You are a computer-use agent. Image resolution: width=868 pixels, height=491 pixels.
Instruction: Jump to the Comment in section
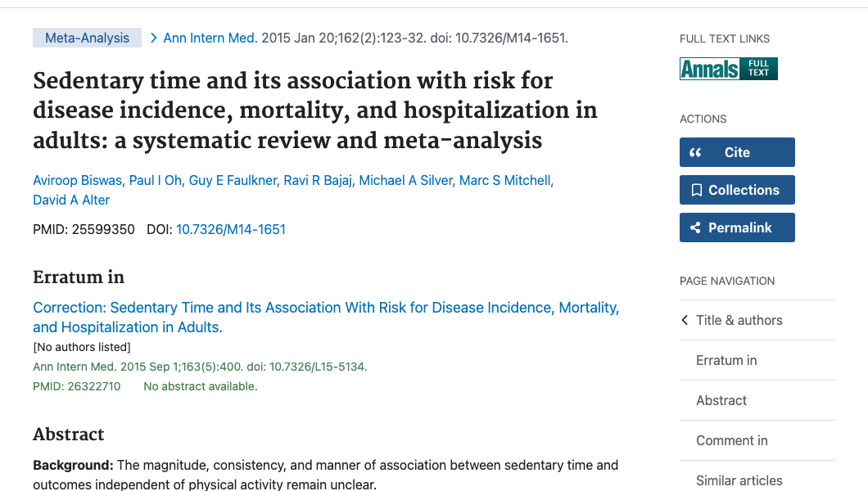tap(731, 440)
